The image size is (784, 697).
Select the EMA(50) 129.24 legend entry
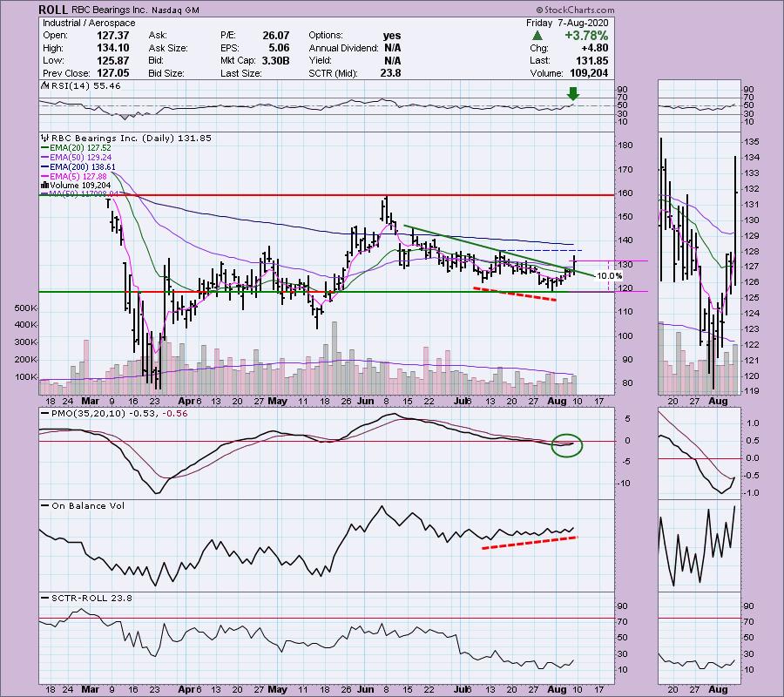pos(75,159)
